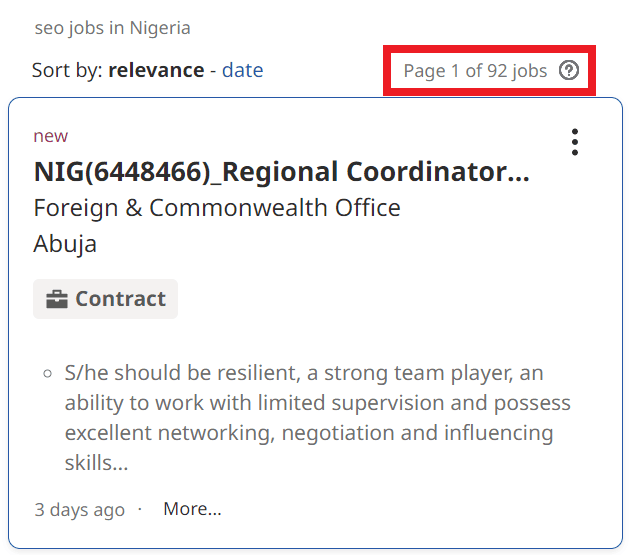Click Foreign & Commonwealth Office company name
Screen dimensions: 632x555
click(217, 208)
